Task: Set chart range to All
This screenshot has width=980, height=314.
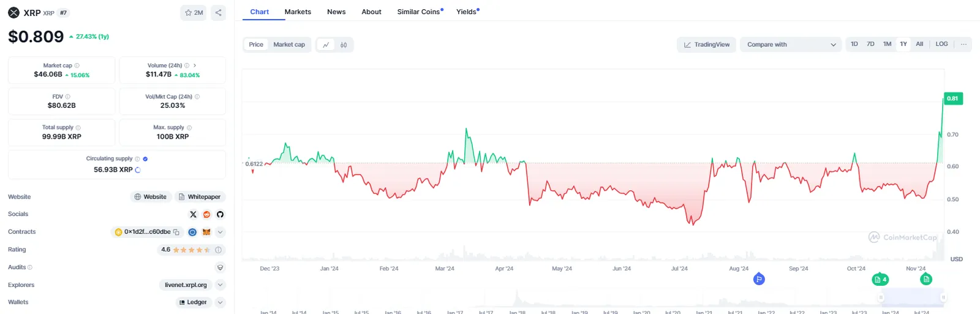Action: point(919,44)
